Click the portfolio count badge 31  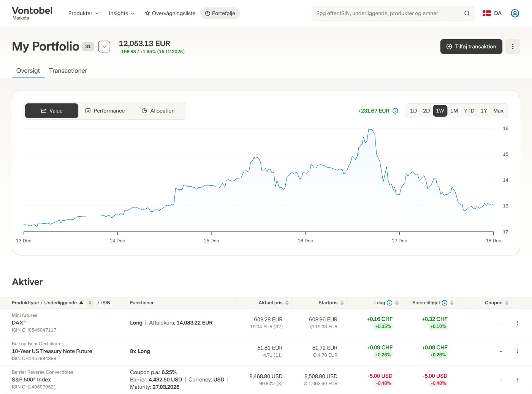88,46
